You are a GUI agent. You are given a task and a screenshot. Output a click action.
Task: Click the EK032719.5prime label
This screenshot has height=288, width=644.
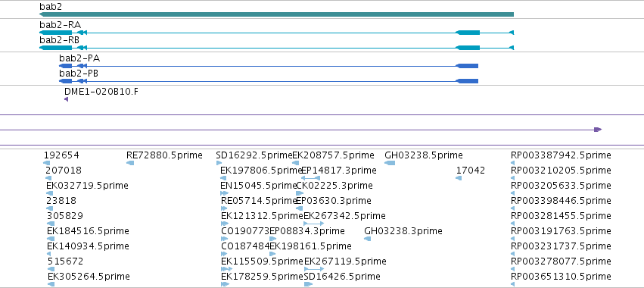click(88, 186)
